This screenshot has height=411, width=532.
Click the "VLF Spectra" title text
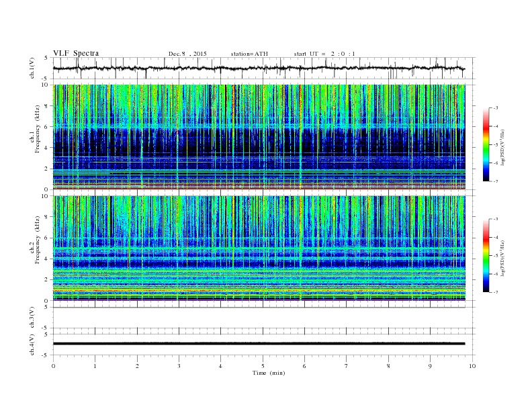pyautogui.click(x=76, y=53)
